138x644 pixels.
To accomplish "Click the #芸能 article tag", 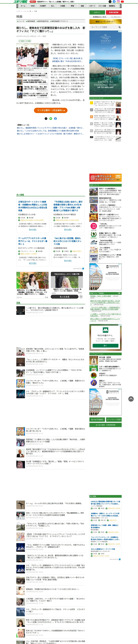I will [21, 41].
